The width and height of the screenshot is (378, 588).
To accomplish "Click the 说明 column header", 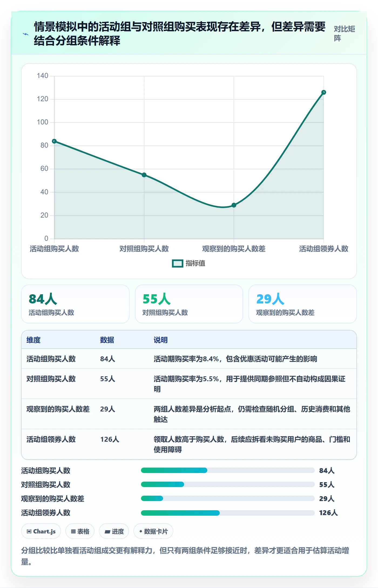I will coord(161,340).
